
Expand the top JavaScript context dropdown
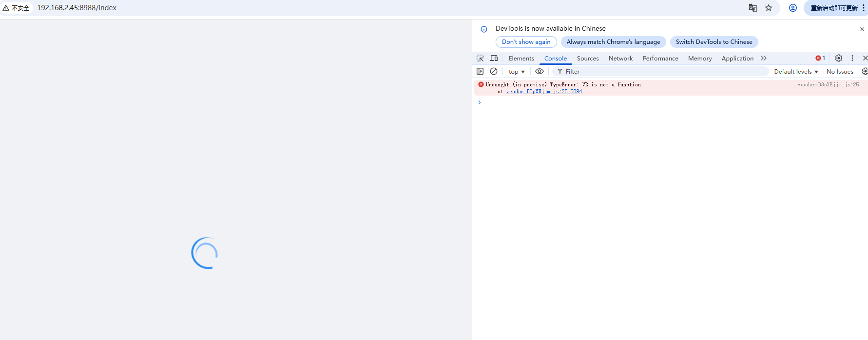click(517, 72)
